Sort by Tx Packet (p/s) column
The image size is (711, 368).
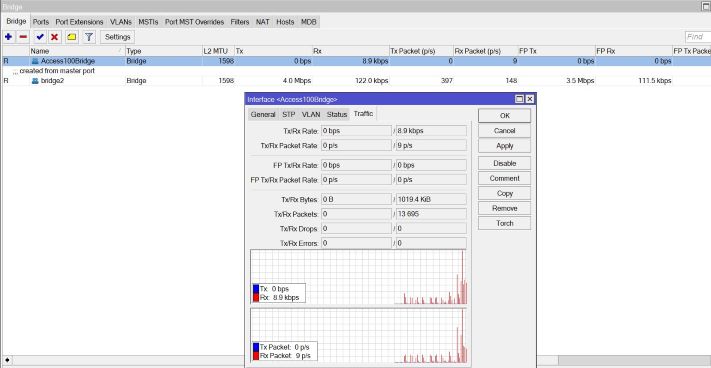421,51
